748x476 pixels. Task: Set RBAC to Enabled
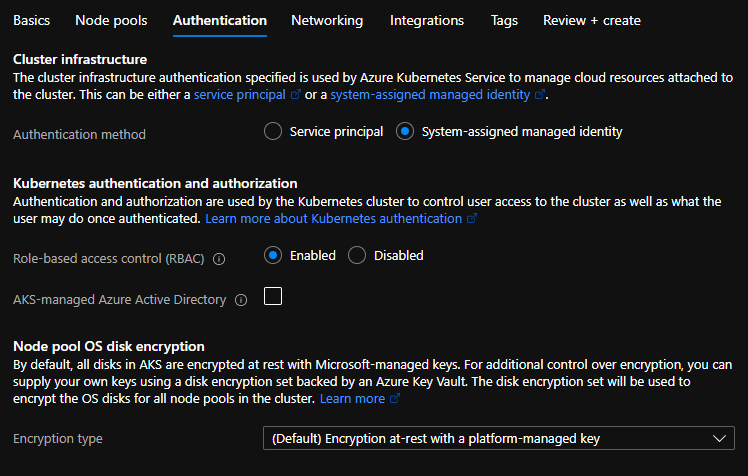[273, 255]
